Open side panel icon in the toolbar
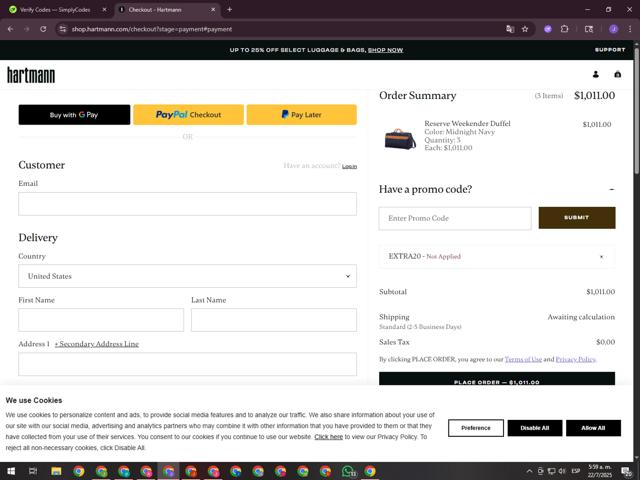Image resolution: width=640 pixels, height=480 pixels. tap(589, 29)
